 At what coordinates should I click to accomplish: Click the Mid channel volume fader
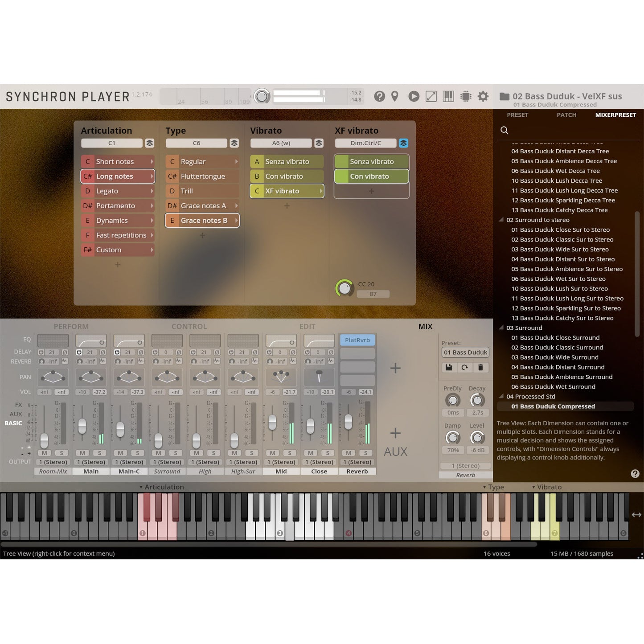[272, 422]
